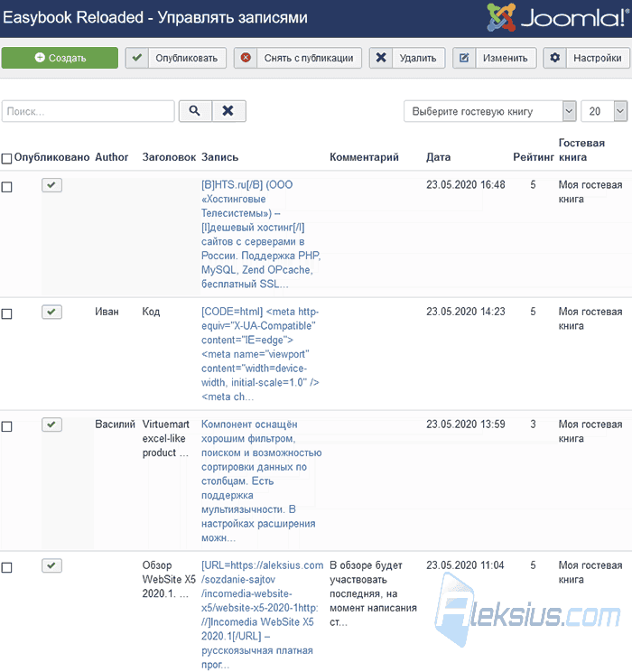Click the date 23.05.2020 13:59
This screenshot has height=672, width=632.
point(465,425)
